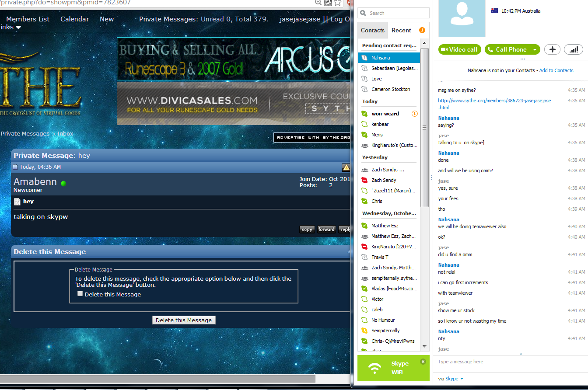
Task: Click the yellow away icon beside Sempiternally
Action: tap(364, 331)
